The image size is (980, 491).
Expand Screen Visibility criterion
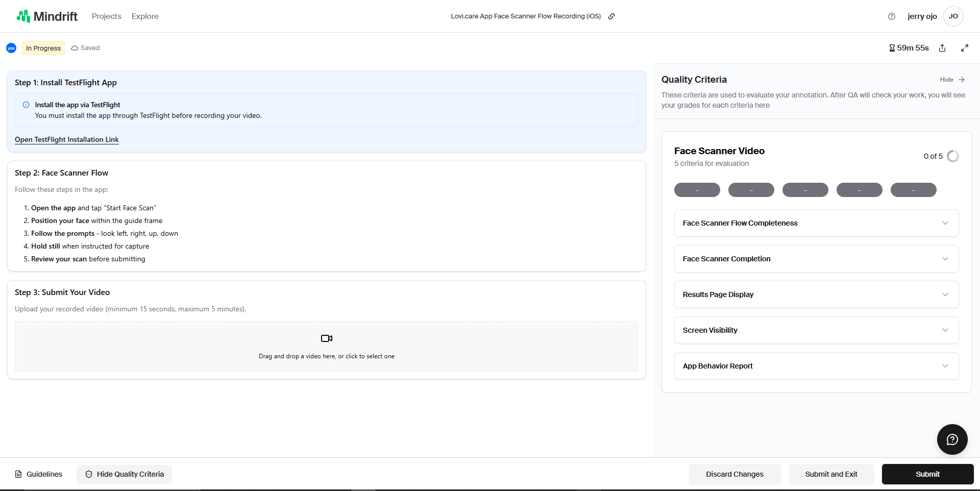pyautogui.click(x=817, y=330)
